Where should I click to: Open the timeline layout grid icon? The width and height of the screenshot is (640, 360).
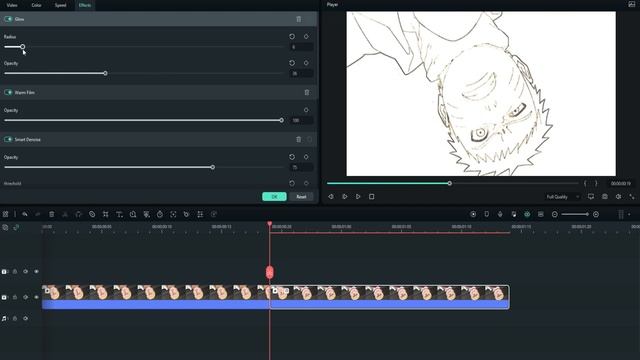pos(5,214)
